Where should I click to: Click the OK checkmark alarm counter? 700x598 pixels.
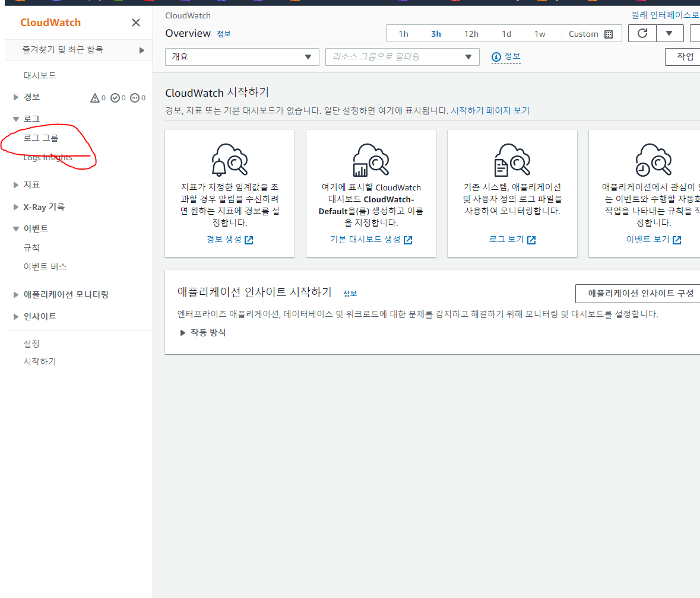click(118, 98)
